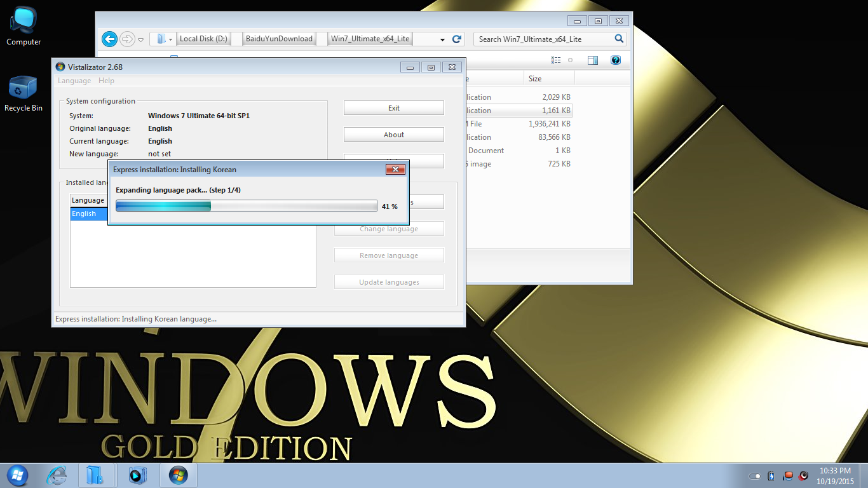Click the Search Win7_Ultimate_x64_Lite field
Screen dimensions: 868x488
point(544,39)
